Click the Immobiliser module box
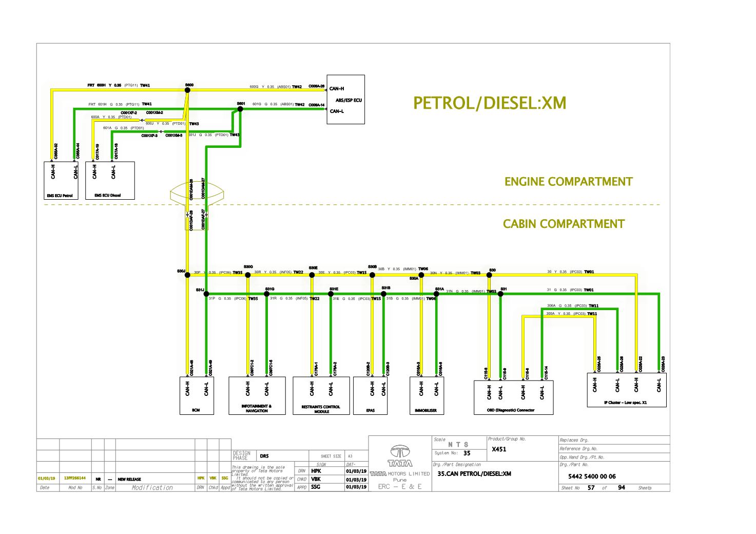756x534 pixels. click(x=427, y=395)
